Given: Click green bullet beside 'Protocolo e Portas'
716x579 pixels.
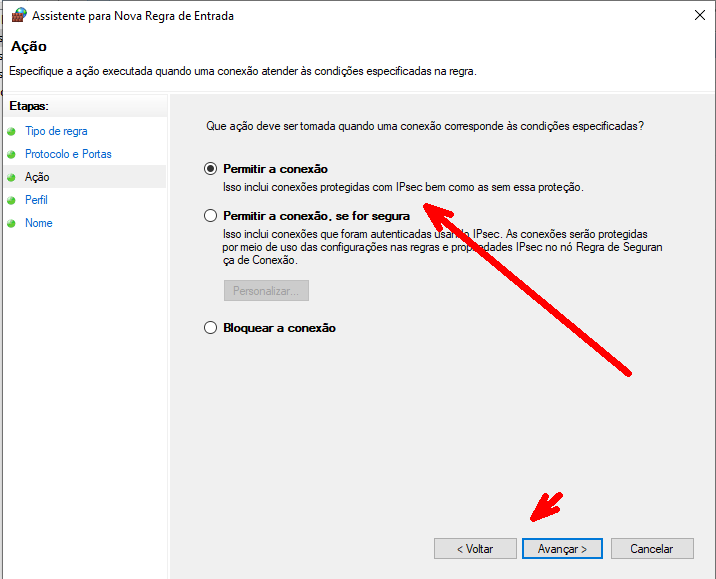Looking at the screenshot, I should (11, 154).
